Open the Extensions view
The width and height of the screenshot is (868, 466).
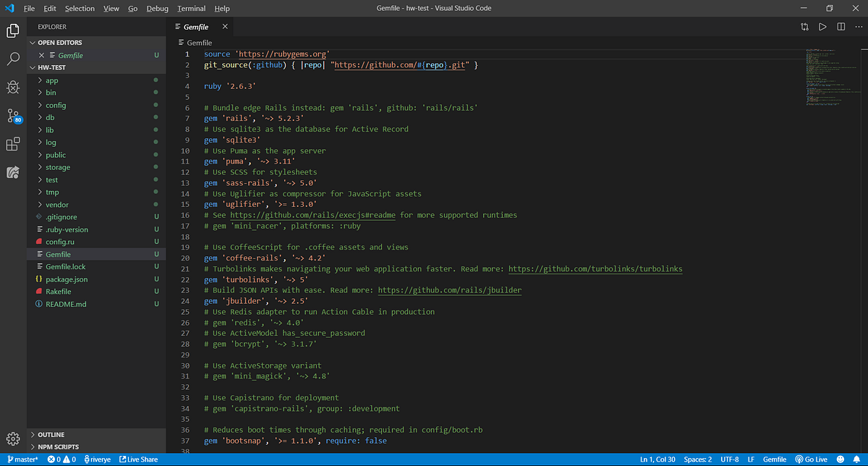pos(13,145)
